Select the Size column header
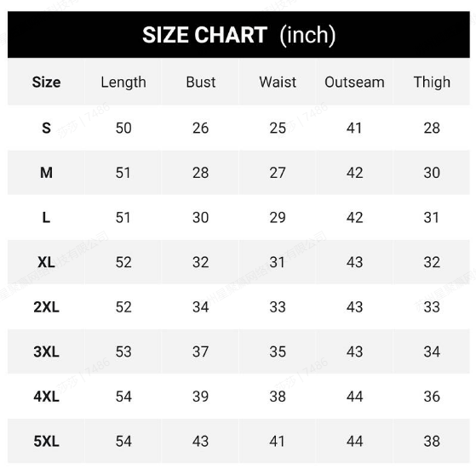The height and width of the screenshot is (474, 476). (x=47, y=83)
